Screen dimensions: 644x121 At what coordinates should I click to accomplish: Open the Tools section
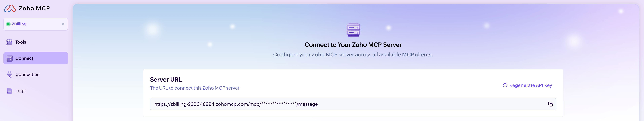point(21,42)
